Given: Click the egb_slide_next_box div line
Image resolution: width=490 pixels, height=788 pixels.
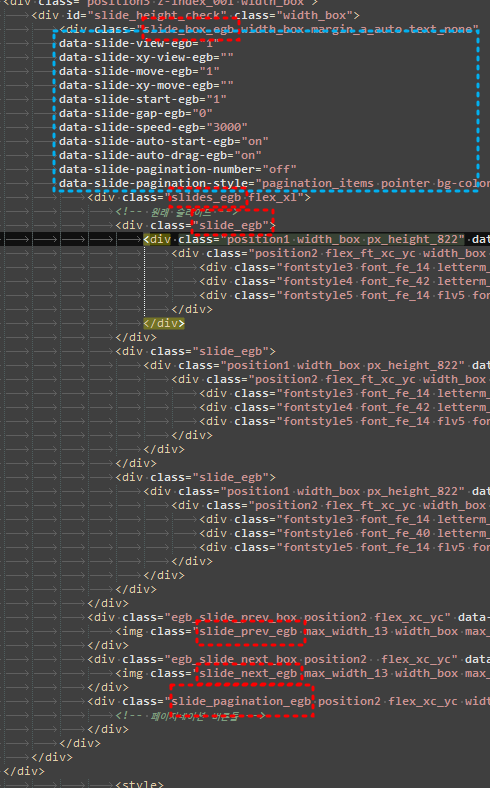Looking at the screenshot, I should pyautogui.click(x=288, y=659).
